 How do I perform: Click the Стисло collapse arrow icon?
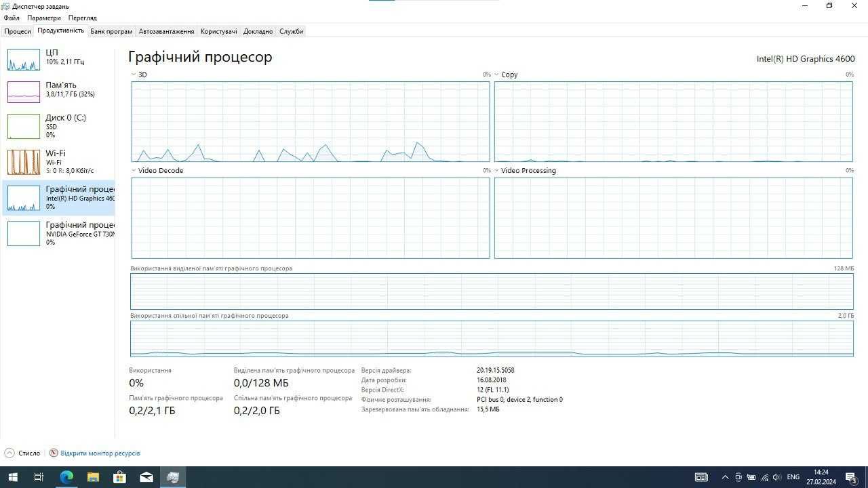[9, 453]
